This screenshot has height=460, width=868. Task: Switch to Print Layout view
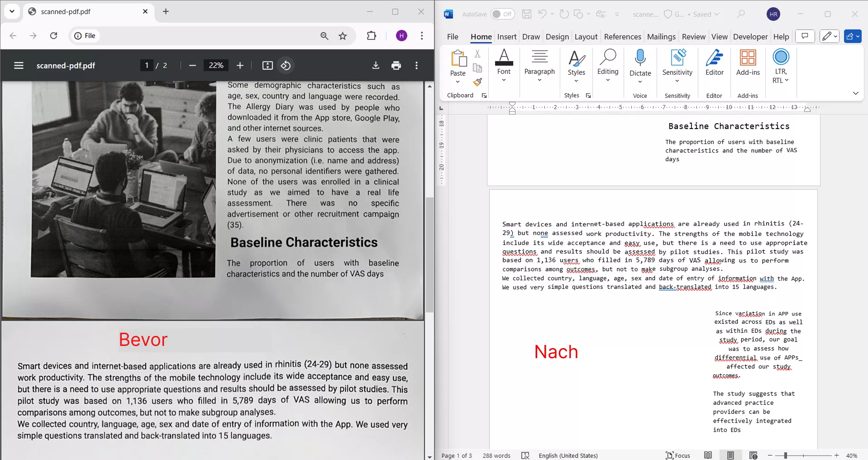click(x=730, y=455)
